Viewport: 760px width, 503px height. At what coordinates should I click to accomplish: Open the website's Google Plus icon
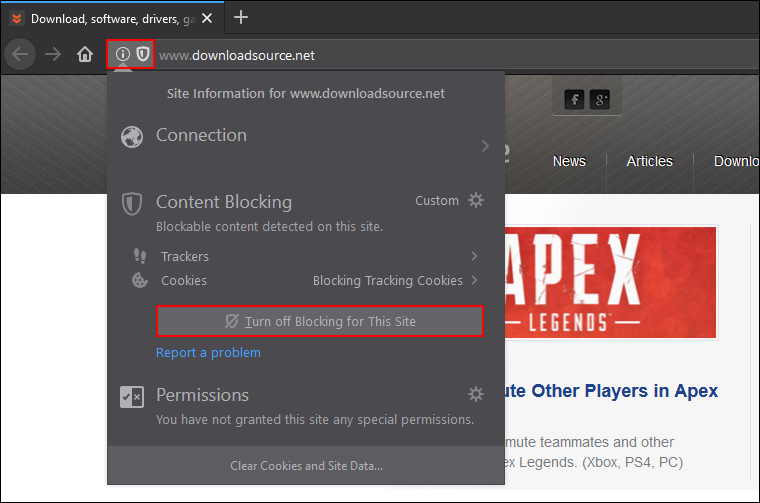pyautogui.click(x=600, y=100)
